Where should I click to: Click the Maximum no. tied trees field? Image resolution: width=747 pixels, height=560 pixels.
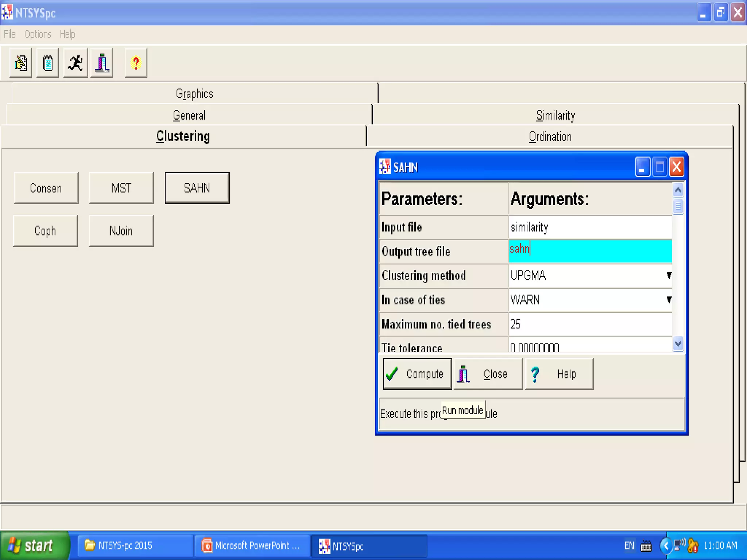pyautogui.click(x=590, y=324)
